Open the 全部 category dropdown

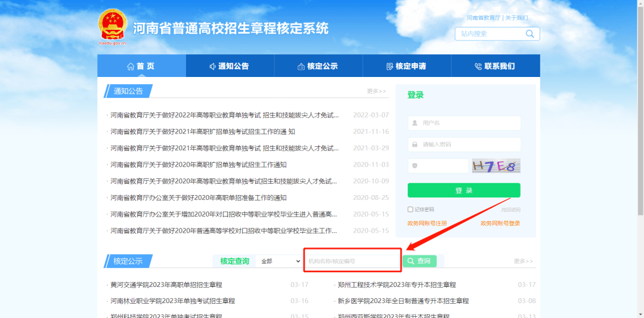(x=280, y=261)
